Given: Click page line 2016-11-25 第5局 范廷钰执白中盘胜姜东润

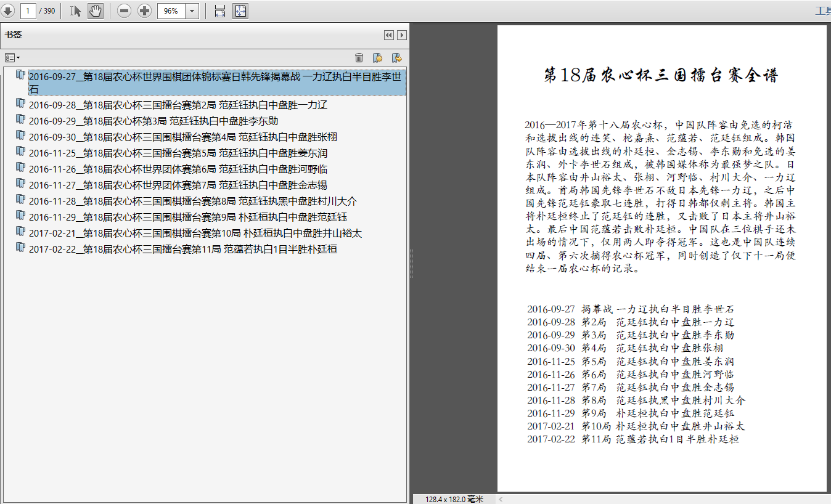Looking at the screenshot, I should 631,361.
